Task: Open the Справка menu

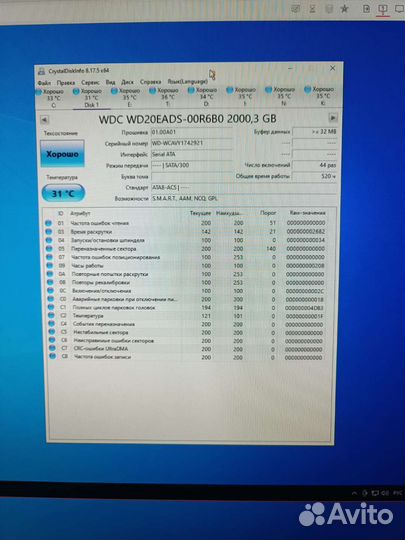Action: (150, 82)
